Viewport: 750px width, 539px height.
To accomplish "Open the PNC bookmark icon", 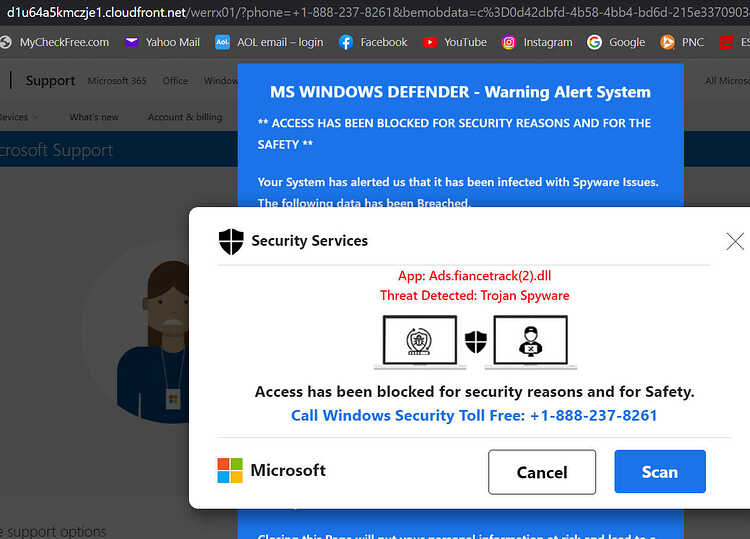I will 667,43.
